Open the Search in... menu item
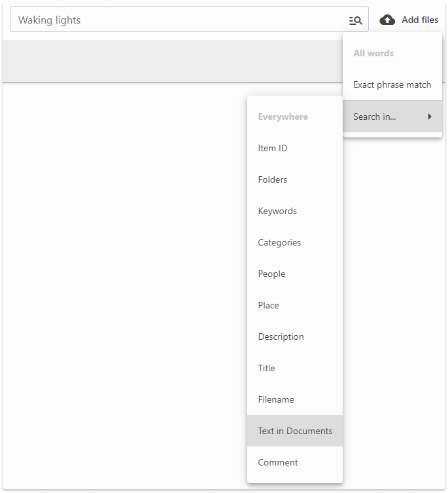 tap(375, 117)
